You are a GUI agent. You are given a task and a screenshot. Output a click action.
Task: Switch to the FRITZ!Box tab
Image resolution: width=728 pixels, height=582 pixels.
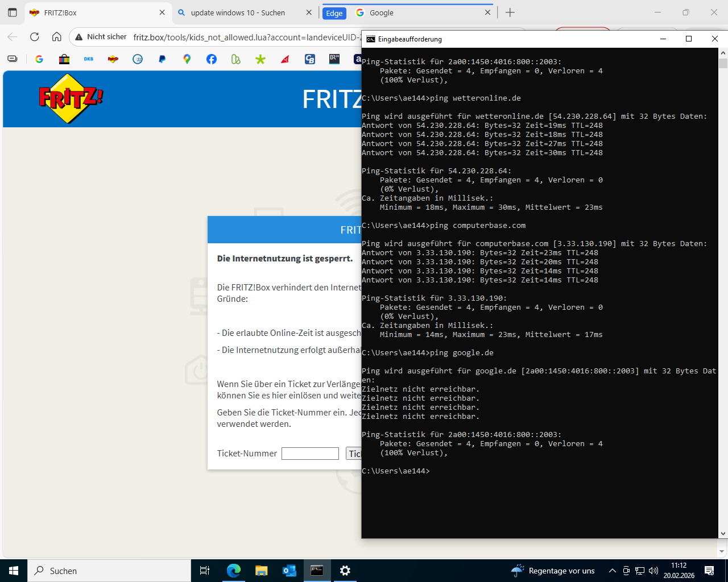coord(97,13)
